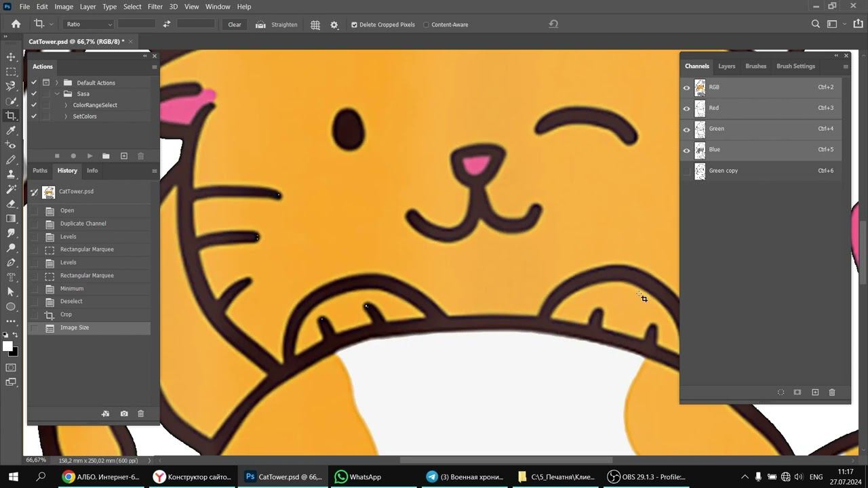
Task: Create new action set folder icon
Action: pyautogui.click(x=106, y=156)
